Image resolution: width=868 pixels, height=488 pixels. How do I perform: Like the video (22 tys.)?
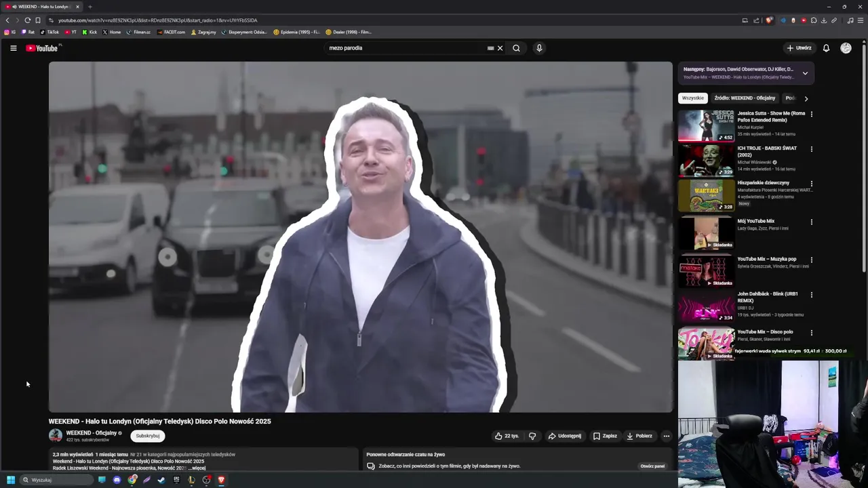pos(507,436)
